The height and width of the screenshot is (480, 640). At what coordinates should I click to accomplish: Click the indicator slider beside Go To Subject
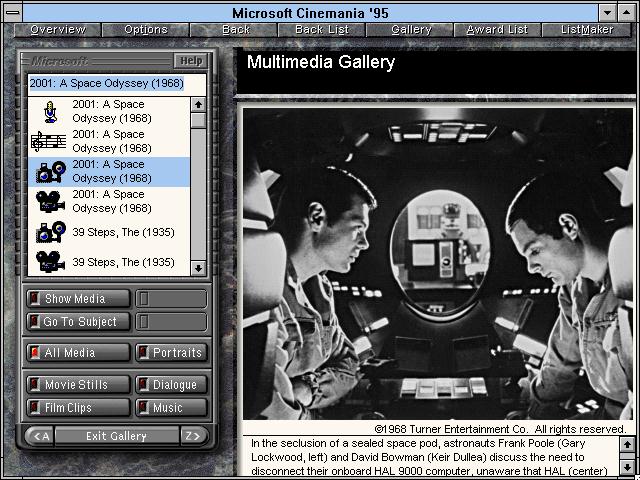click(x=171, y=322)
